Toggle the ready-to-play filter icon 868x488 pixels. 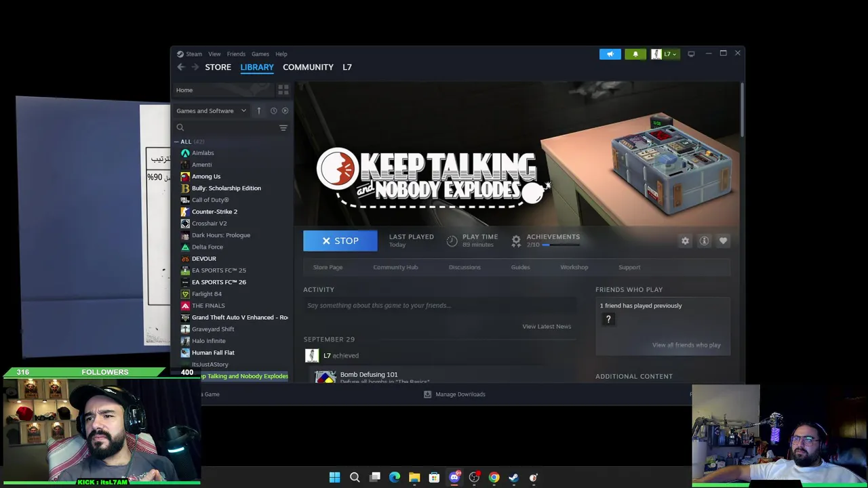(x=285, y=110)
